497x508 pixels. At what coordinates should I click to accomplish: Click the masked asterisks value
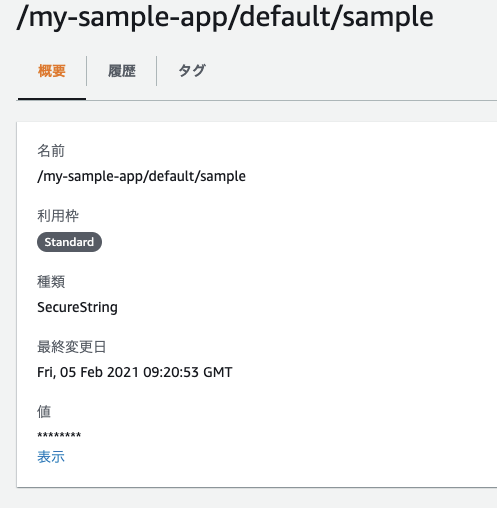coord(59,435)
